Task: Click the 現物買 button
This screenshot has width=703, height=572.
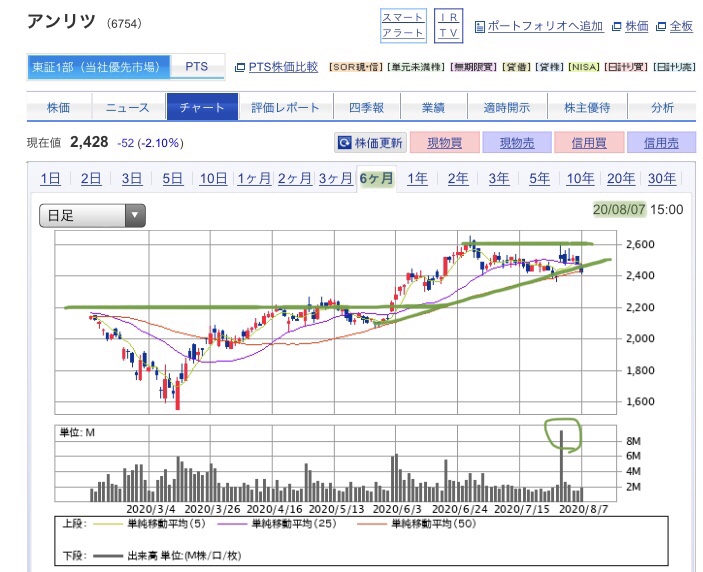Action: [x=445, y=143]
